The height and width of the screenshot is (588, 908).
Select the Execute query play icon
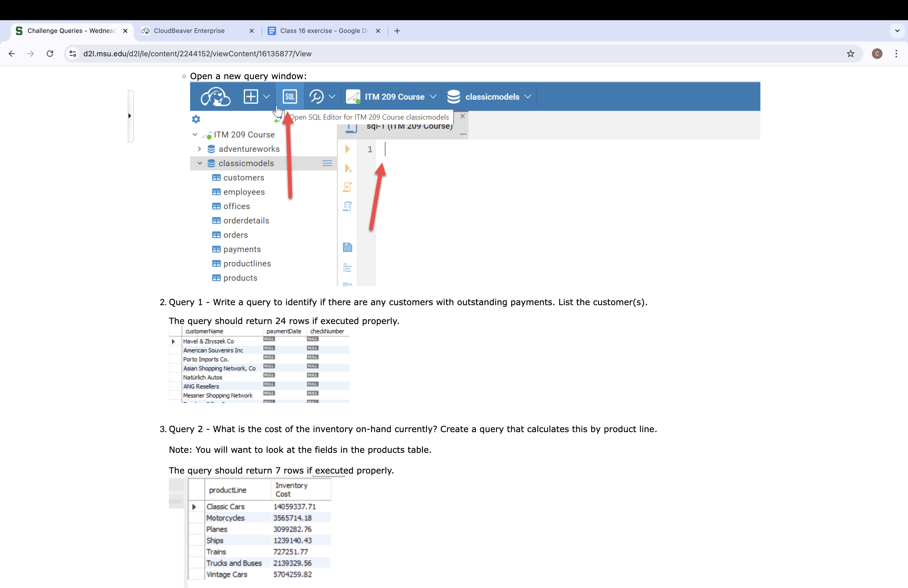347,150
